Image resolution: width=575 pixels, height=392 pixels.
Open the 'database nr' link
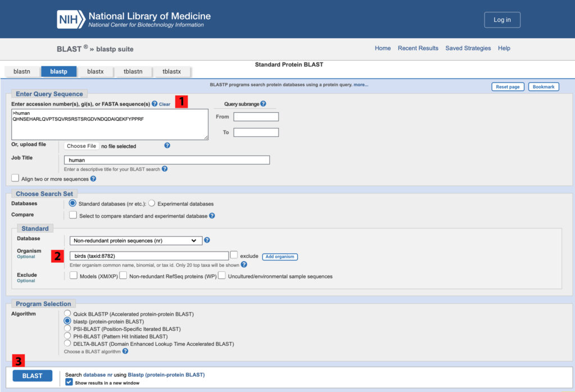click(98, 375)
